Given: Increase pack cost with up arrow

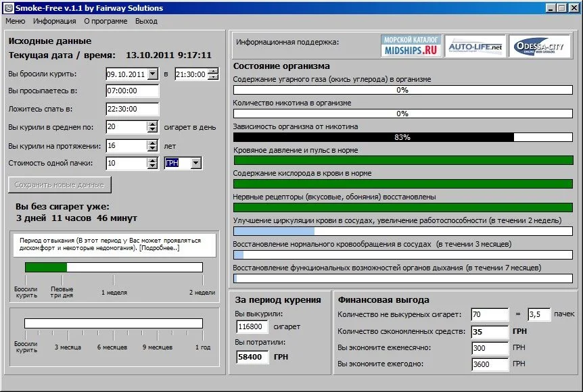Looking at the screenshot, I should pyautogui.click(x=152, y=160).
